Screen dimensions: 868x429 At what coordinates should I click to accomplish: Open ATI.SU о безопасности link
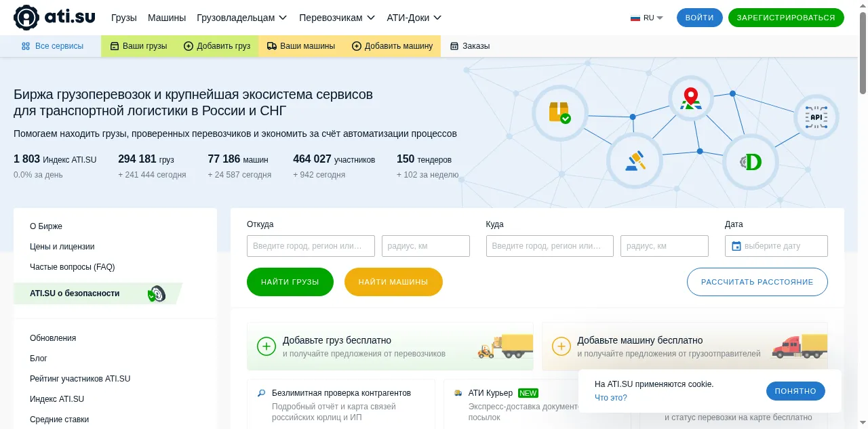pos(75,293)
